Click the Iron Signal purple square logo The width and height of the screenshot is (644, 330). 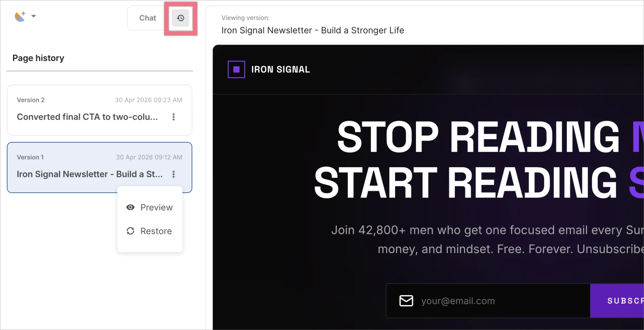click(236, 69)
